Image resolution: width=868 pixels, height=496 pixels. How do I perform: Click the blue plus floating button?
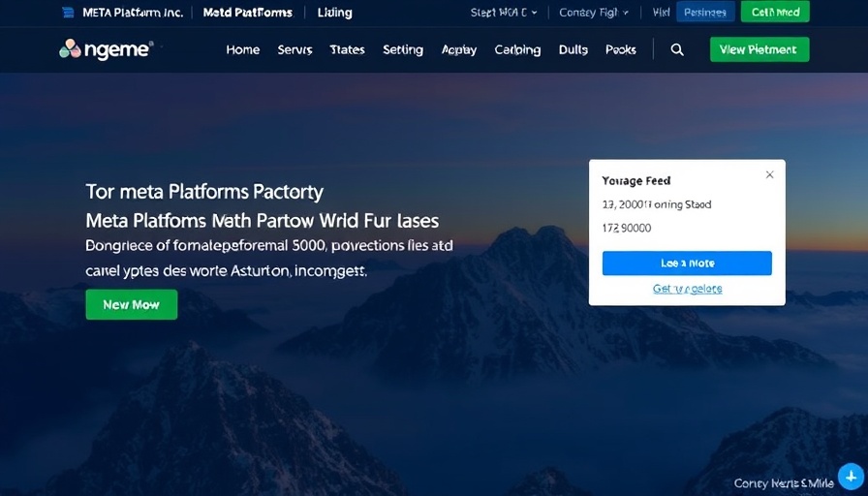point(850,476)
